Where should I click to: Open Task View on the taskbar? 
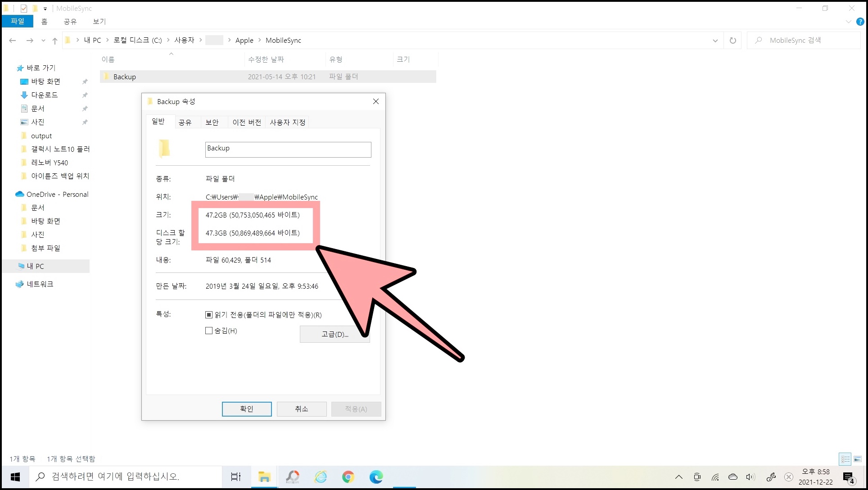pyautogui.click(x=235, y=476)
